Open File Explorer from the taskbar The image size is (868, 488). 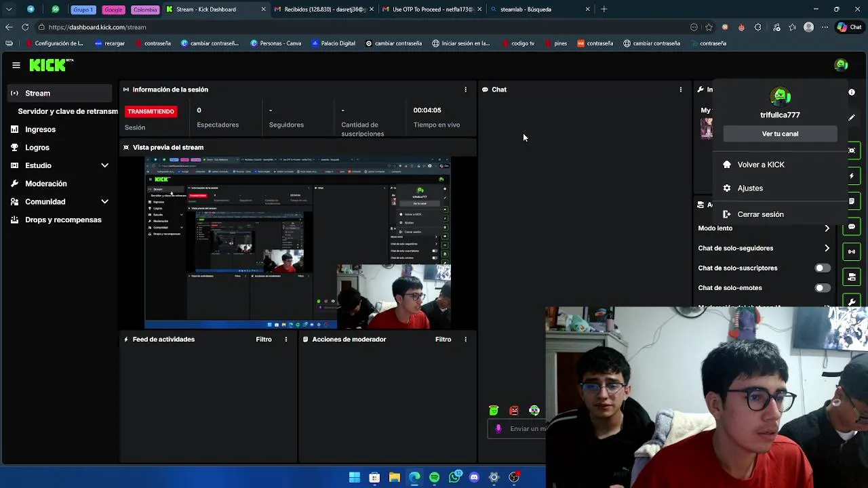[x=394, y=477]
